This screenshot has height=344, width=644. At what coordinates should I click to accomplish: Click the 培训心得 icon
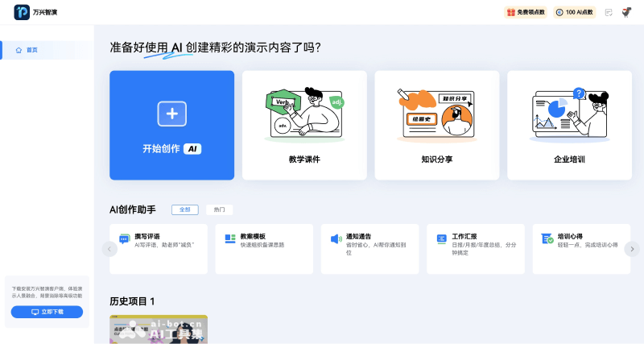coord(547,239)
